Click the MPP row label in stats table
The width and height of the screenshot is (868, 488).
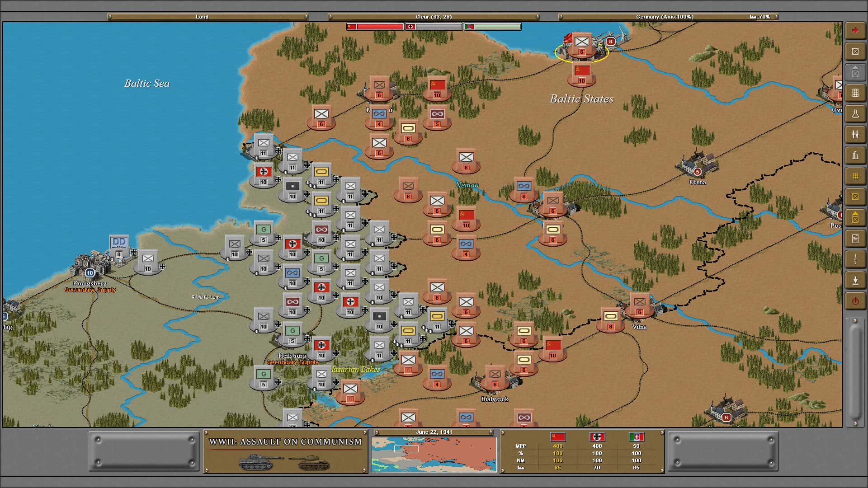point(520,446)
